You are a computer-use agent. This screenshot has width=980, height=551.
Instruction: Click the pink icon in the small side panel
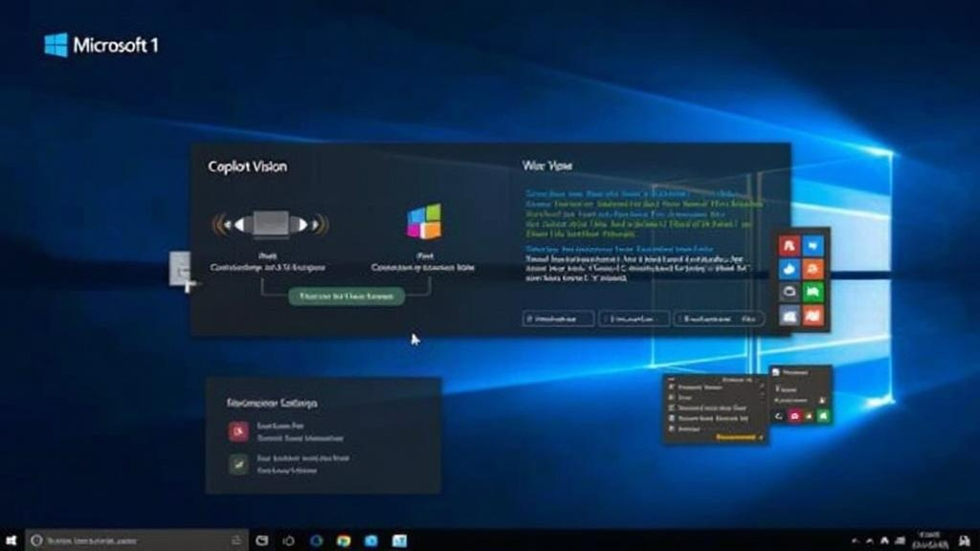click(794, 416)
